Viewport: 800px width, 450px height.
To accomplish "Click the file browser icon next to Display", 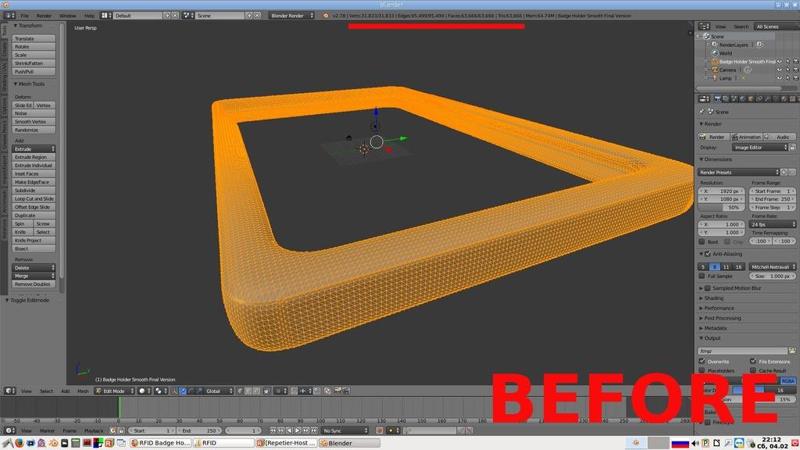I will pos(792,147).
